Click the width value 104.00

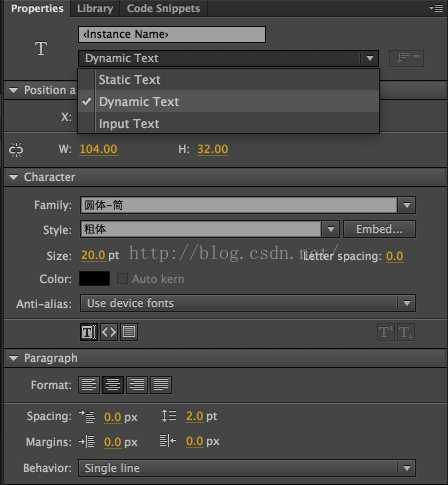click(98, 149)
